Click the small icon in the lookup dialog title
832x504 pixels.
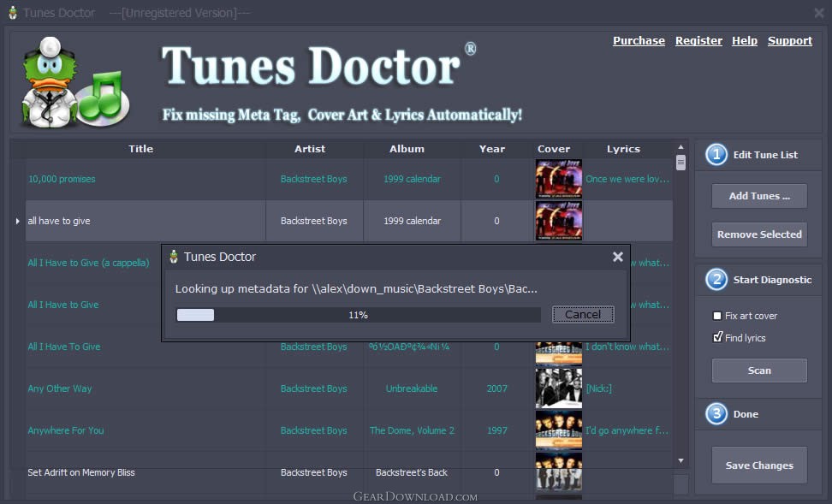point(174,257)
